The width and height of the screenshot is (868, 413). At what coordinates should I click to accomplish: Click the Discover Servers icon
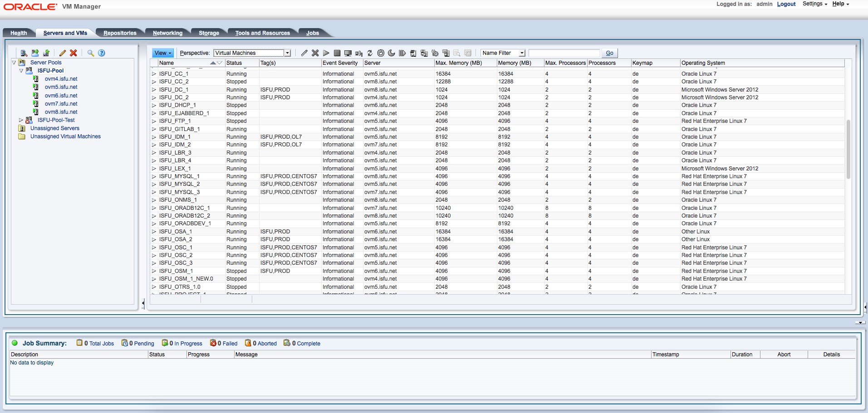click(24, 53)
